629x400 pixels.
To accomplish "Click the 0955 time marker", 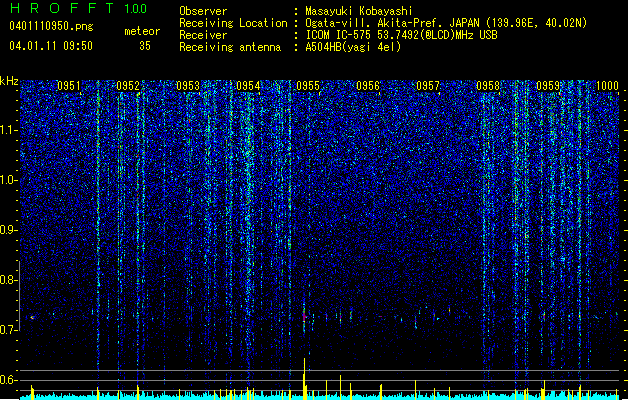I will pos(308,85).
